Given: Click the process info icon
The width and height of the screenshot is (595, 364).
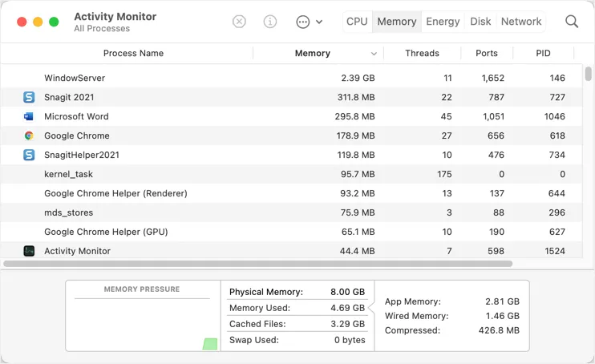Looking at the screenshot, I should pos(270,22).
